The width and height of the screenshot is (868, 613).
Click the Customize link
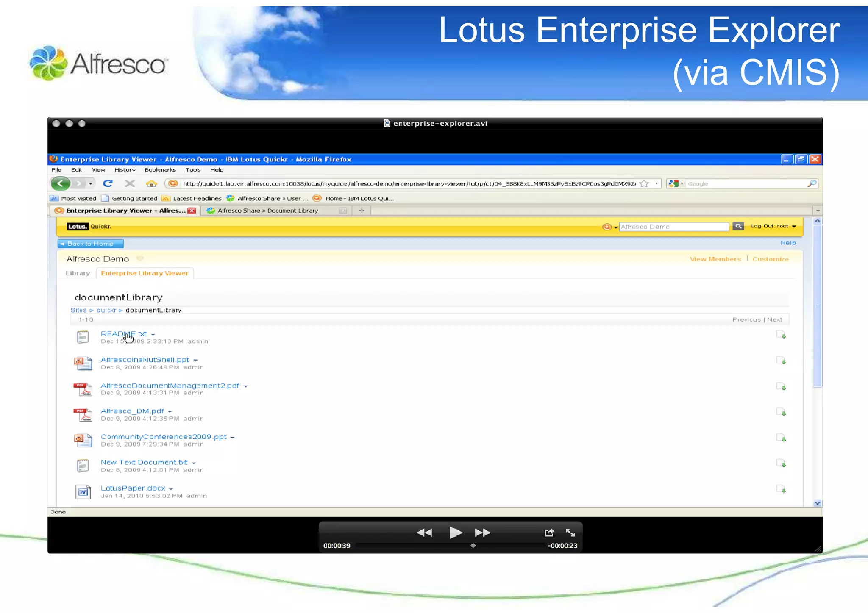[x=770, y=259]
